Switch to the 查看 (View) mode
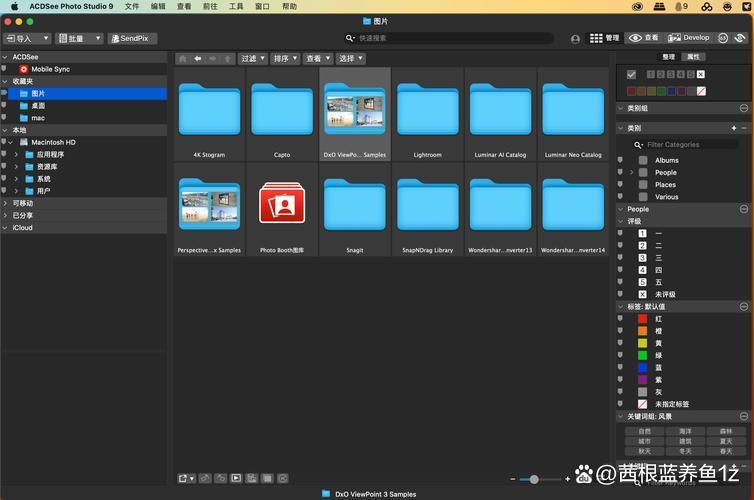 (643, 38)
